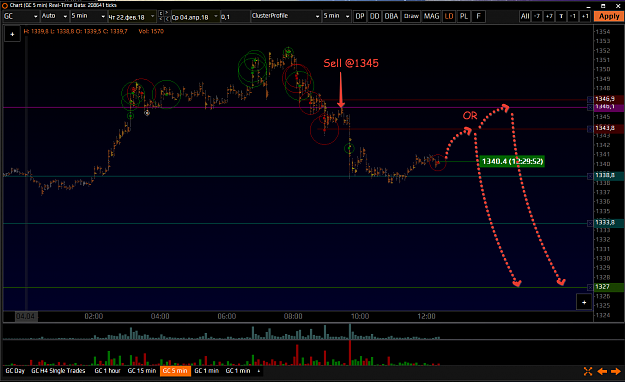625x382 pixels.
Task: Toggle the DD button
Action: [x=374, y=16]
